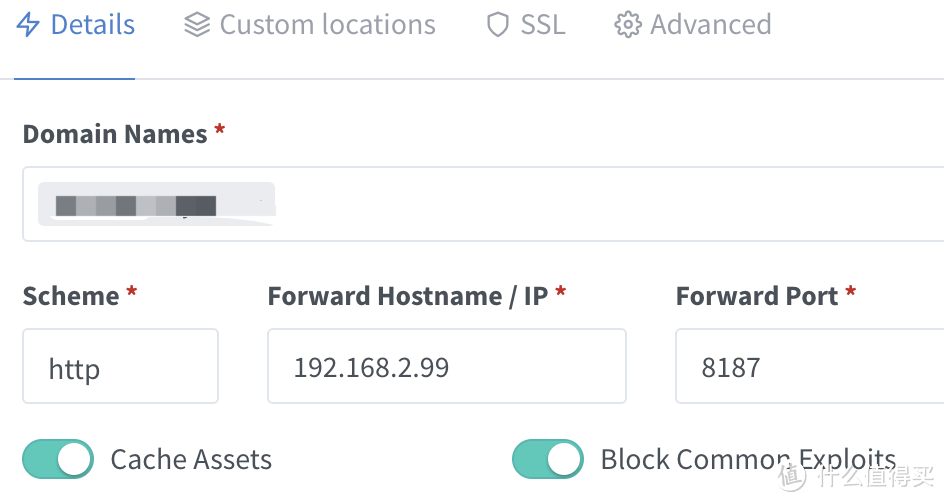
Task: Focus the Domain Names input box
Action: tap(600, 204)
